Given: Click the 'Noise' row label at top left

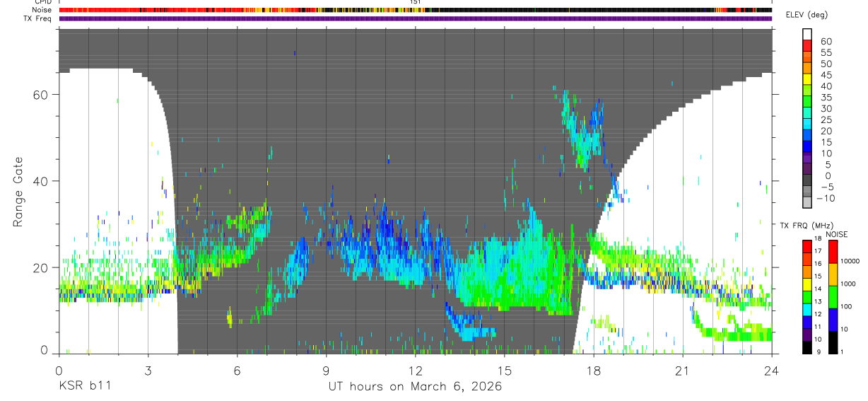Looking at the screenshot, I should [x=43, y=10].
